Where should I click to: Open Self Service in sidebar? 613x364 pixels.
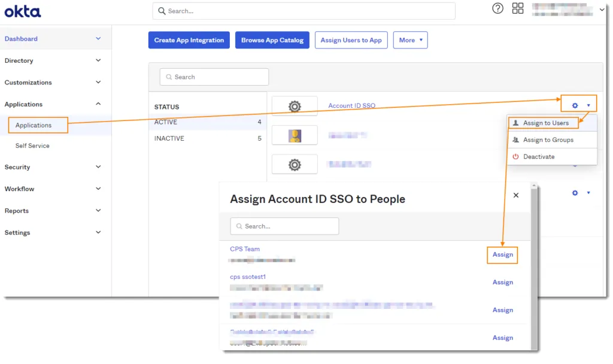(32, 145)
